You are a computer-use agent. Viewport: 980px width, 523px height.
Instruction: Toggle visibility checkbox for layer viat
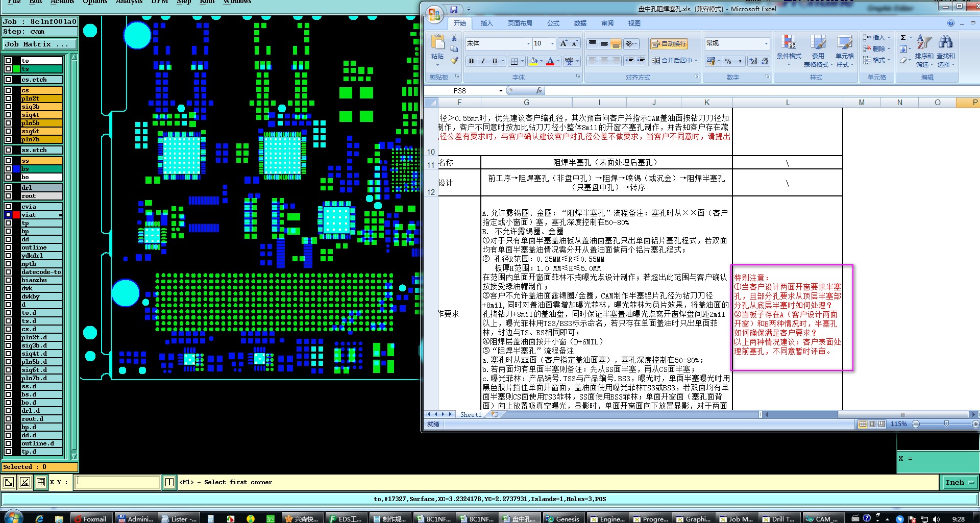tap(8, 215)
